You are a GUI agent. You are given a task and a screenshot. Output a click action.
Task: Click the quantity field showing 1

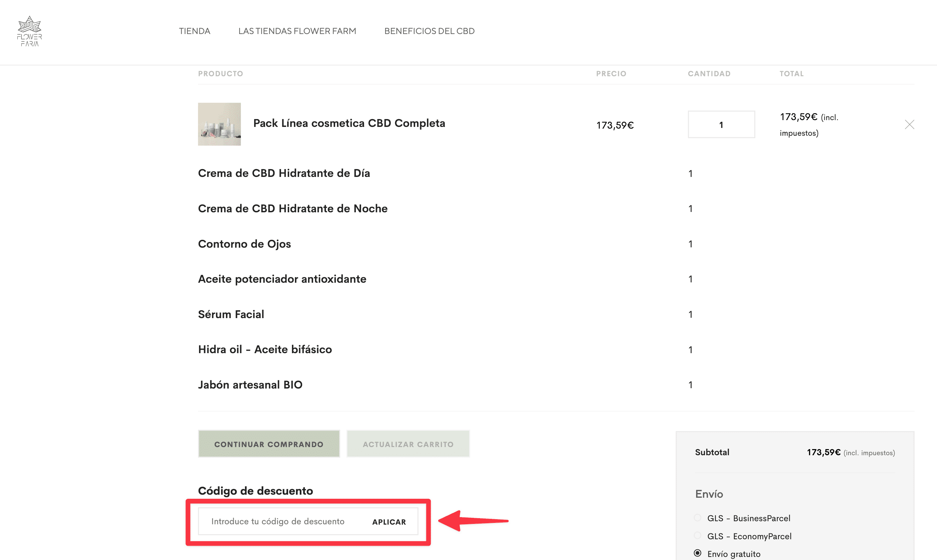[x=721, y=125]
